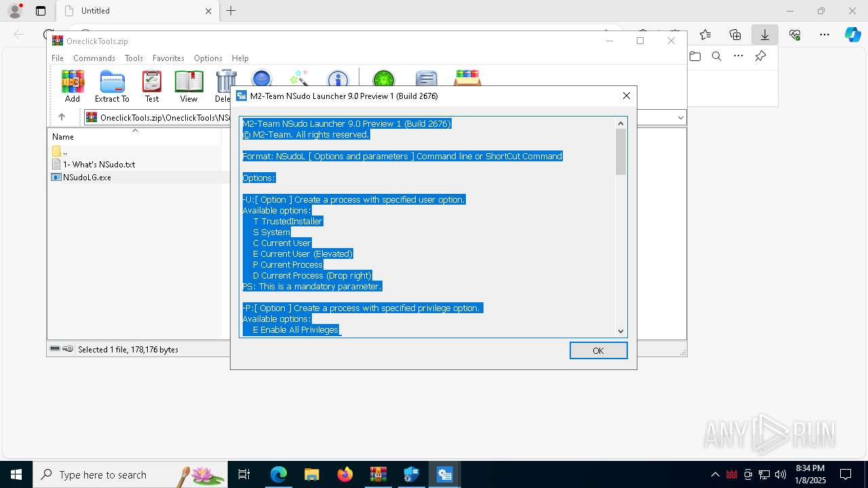Screen dimensions: 868x488
Task: Click the Info toolbar icon in WinRAR
Action: pyautogui.click(x=338, y=78)
